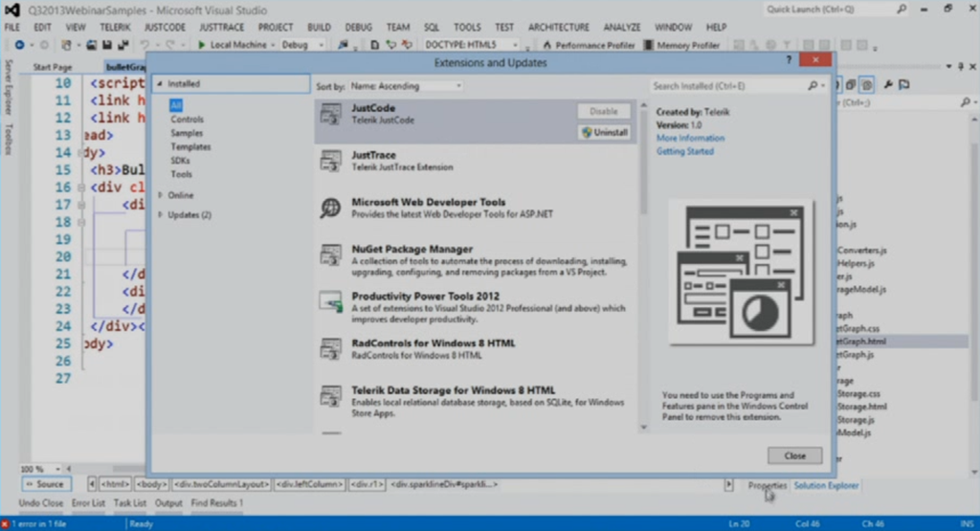980x531 pixels.
Task: Click the NuGet Package Manager icon
Action: [330, 254]
